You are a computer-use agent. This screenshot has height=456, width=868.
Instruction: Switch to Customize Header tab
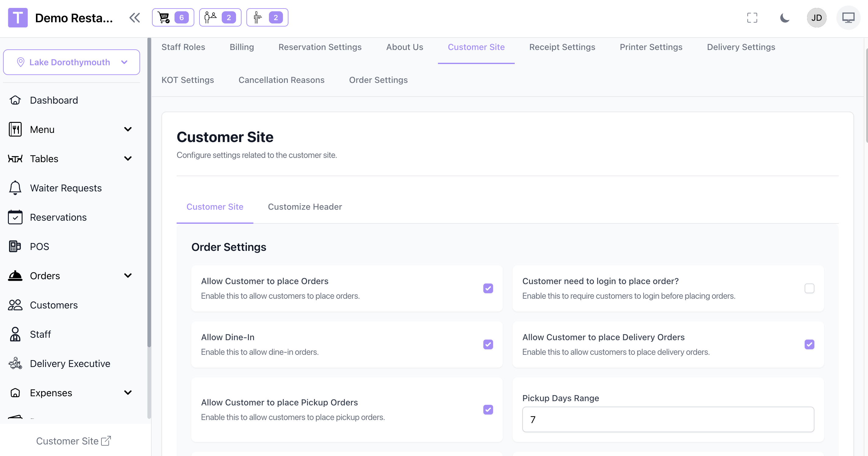coord(305,207)
